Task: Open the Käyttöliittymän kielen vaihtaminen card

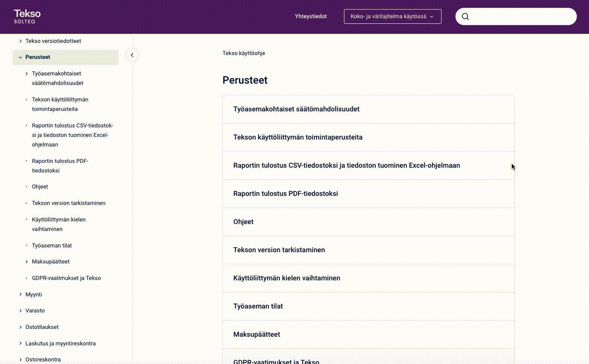Action: pyautogui.click(x=287, y=278)
